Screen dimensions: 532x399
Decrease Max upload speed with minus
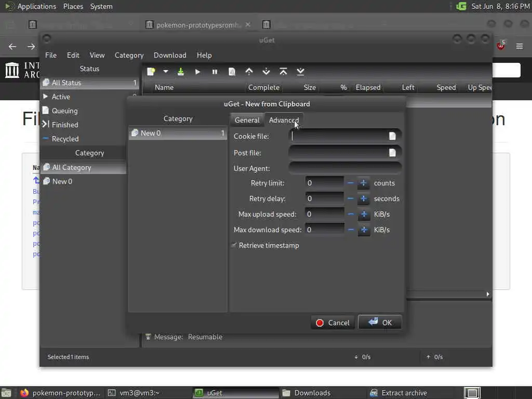351,214
